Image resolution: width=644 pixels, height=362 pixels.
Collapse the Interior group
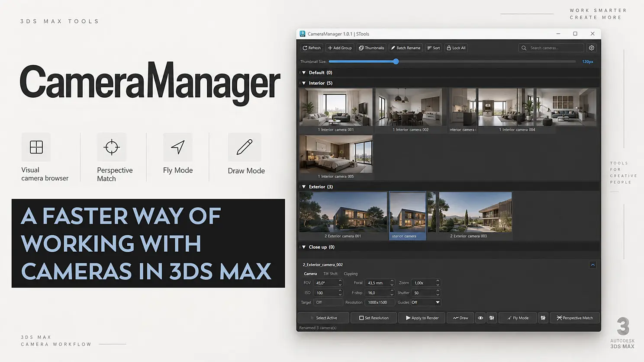point(304,83)
